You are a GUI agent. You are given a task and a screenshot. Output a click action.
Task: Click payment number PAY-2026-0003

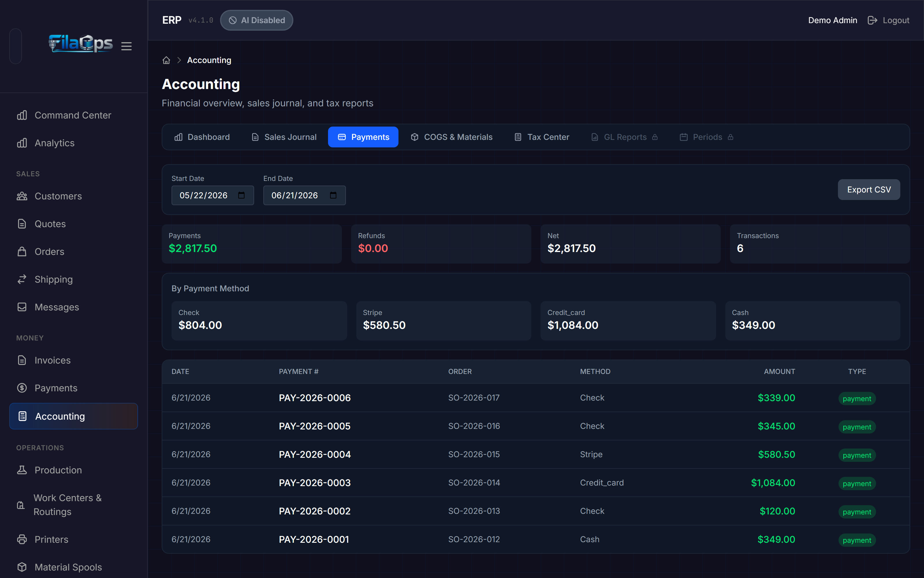click(315, 482)
